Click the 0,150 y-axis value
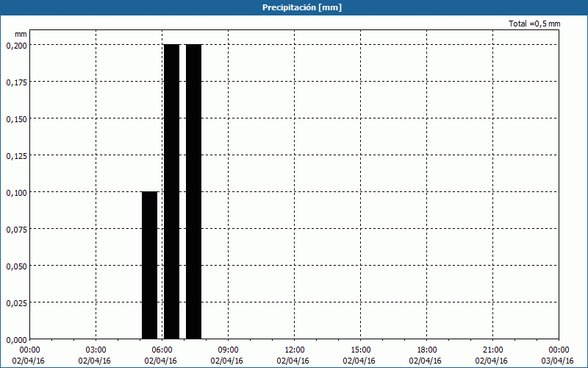 tap(16, 119)
